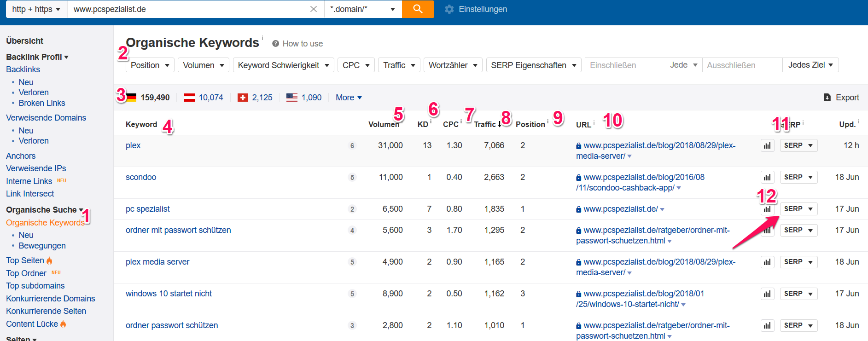Viewport: 868px width, 341px height.
Task: Open the SERP dropdown for pc spezialist row
Action: pyautogui.click(x=798, y=209)
